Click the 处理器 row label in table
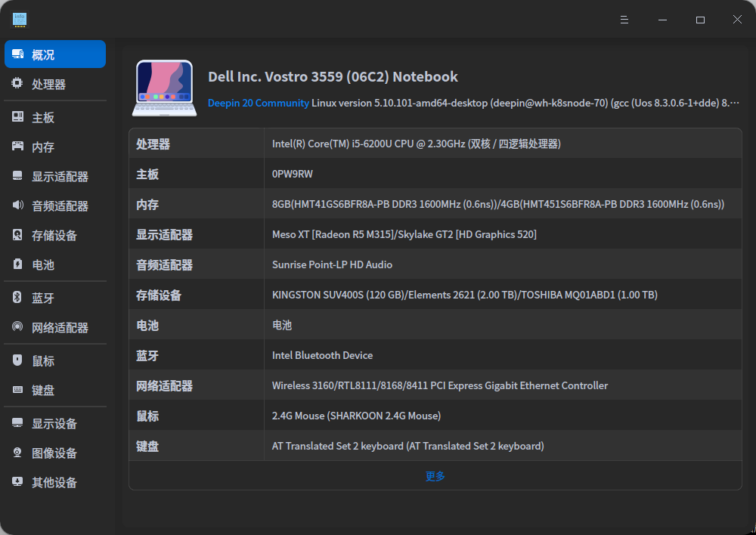The height and width of the screenshot is (535, 756). point(153,144)
